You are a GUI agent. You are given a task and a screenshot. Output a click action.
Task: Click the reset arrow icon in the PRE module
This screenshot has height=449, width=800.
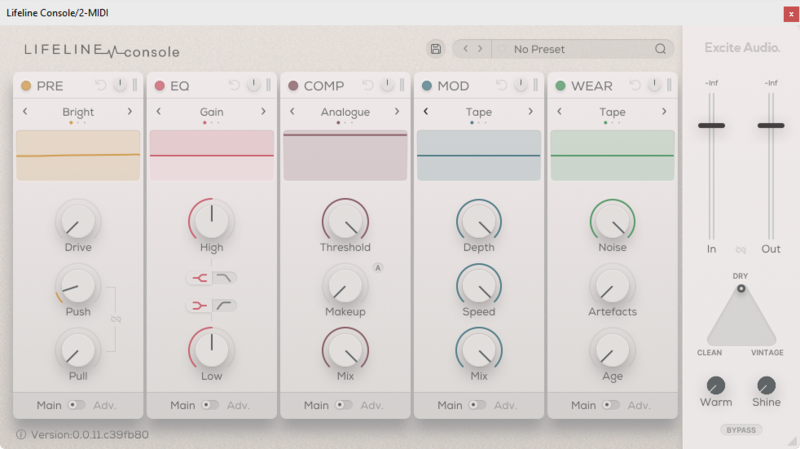[x=101, y=86]
